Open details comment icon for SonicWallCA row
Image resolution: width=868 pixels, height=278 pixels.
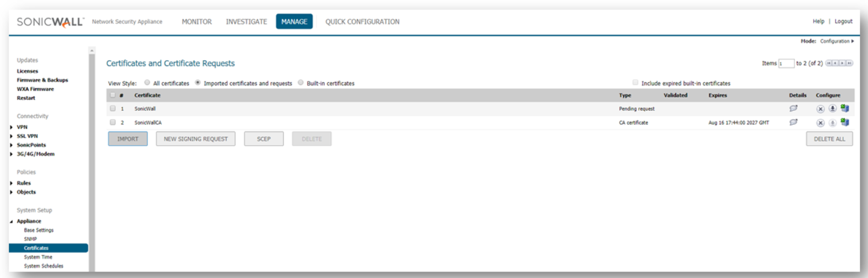tap(793, 122)
